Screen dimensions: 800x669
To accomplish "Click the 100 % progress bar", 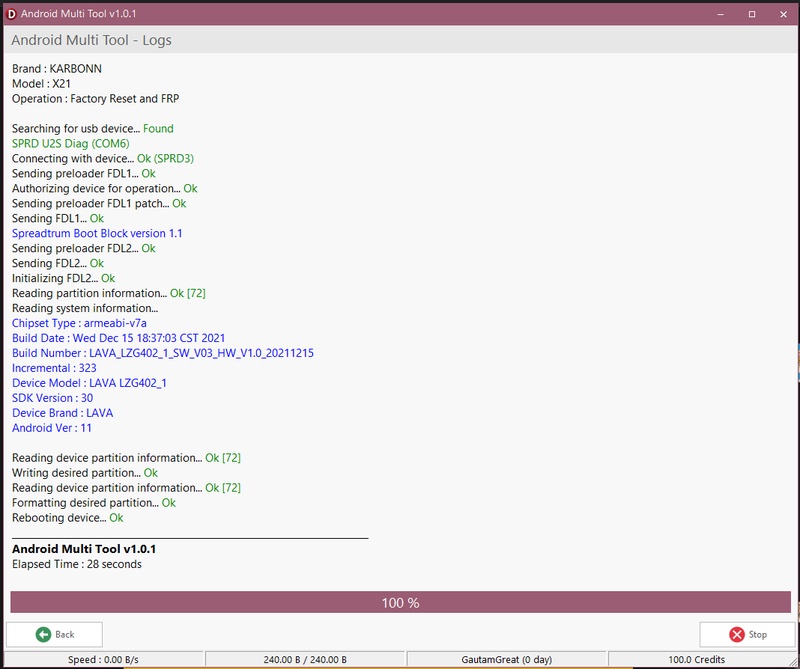I will click(400, 603).
